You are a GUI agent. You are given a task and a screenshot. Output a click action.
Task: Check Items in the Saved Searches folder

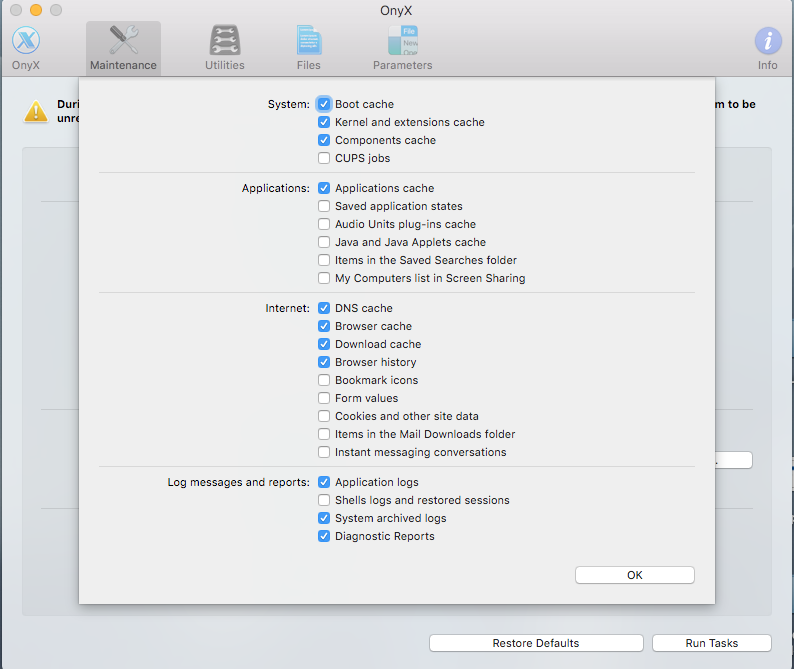(324, 260)
